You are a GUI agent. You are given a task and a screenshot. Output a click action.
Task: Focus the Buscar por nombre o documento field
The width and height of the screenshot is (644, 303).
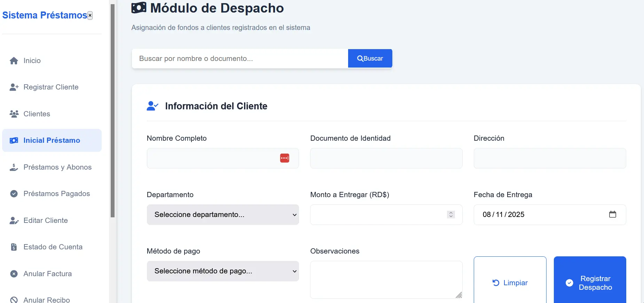tap(240, 59)
